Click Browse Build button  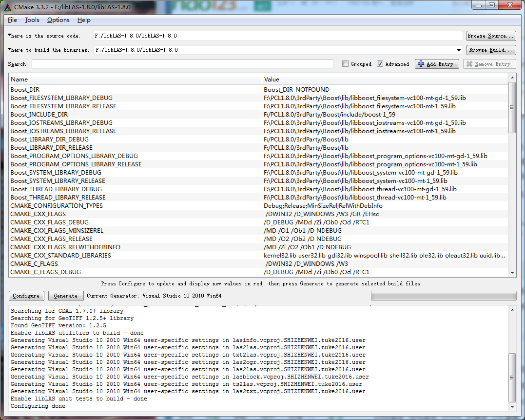tap(490, 50)
